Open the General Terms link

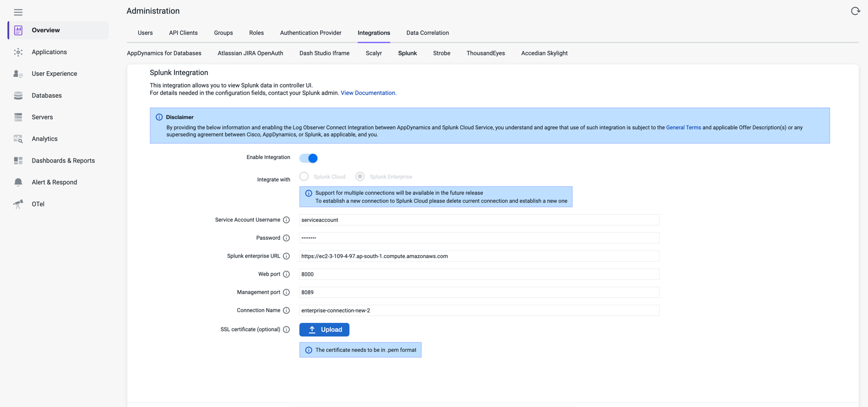(683, 128)
